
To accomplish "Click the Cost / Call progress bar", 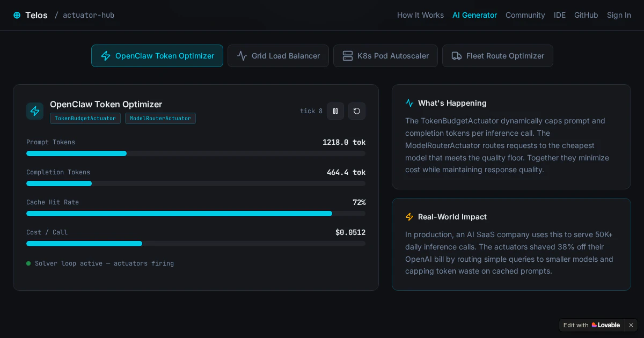I will [196, 244].
